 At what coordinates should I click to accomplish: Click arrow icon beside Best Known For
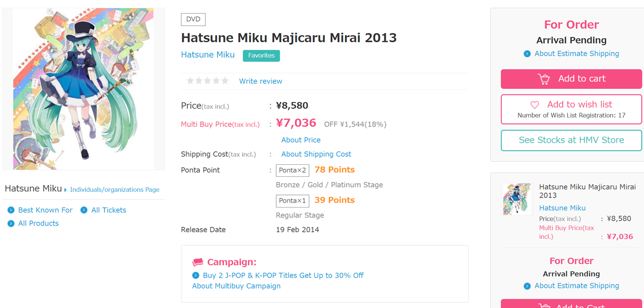click(x=11, y=210)
